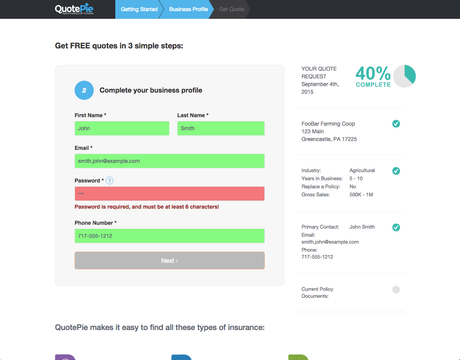Click the green insurance type icon
Image resolution: width=460 pixels, height=360 pixels.
click(299, 357)
